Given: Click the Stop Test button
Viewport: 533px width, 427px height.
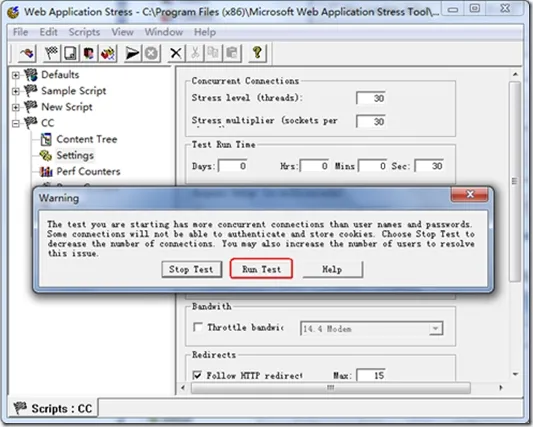Looking at the screenshot, I should 192,269.
